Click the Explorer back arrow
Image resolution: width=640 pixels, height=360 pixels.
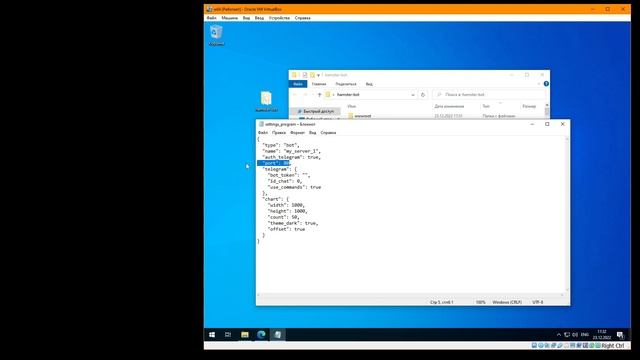tap(295, 95)
